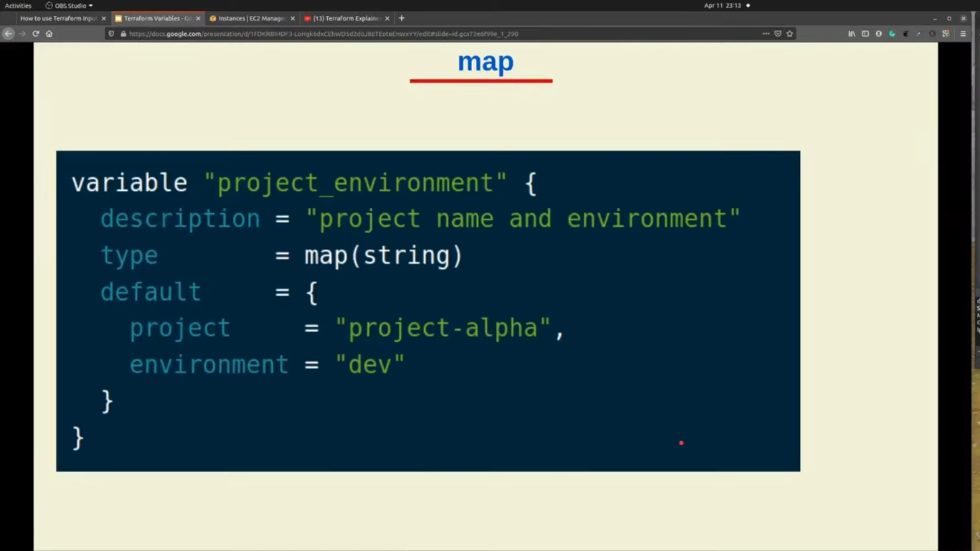Go to the Firefox home page
980x551 pixels.
(50, 34)
